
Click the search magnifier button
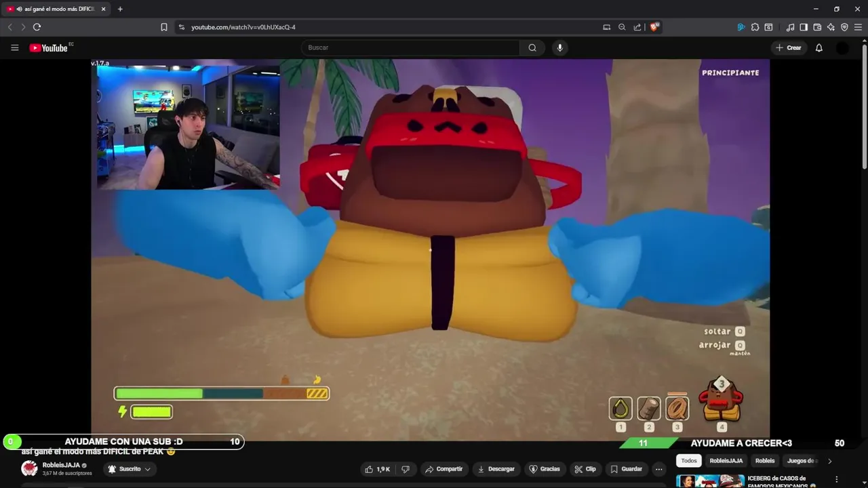532,47
